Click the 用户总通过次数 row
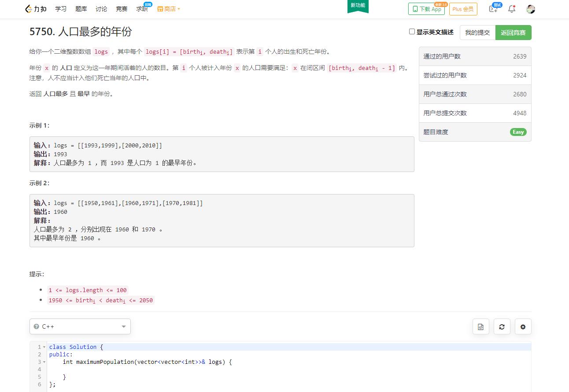Screen dimensions: 569x392 click(x=475, y=94)
